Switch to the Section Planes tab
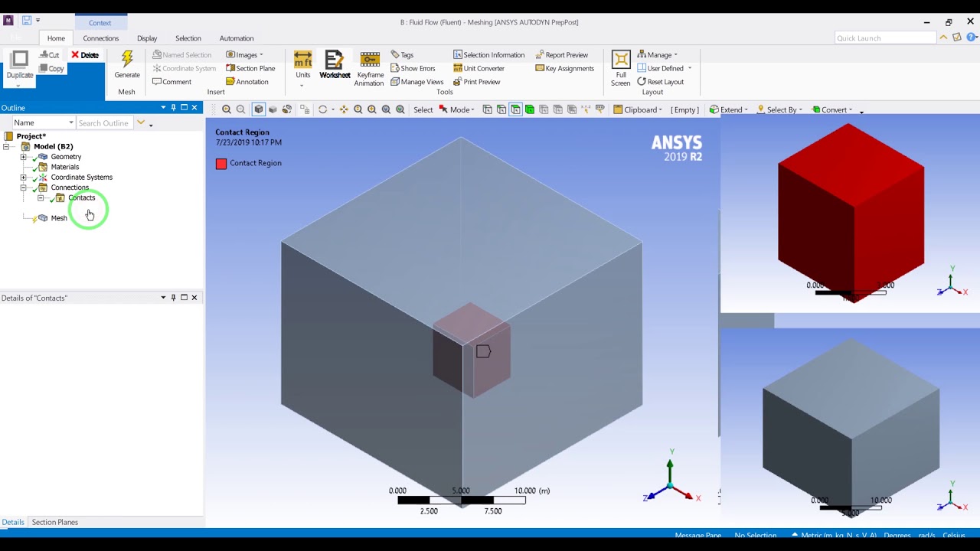The width and height of the screenshot is (980, 551). 55,522
